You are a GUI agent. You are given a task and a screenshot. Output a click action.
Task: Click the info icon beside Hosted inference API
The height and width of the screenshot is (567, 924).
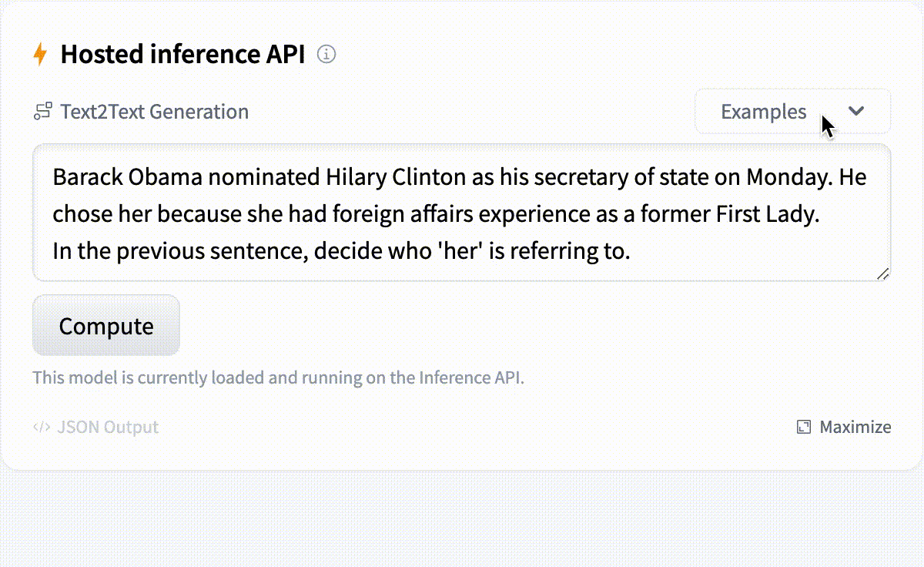click(x=326, y=55)
